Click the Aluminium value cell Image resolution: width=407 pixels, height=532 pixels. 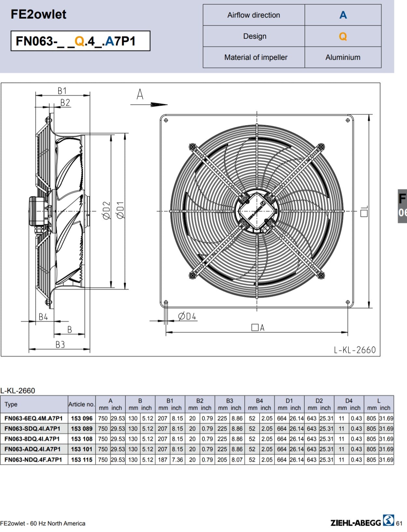click(x=343, y=57)
